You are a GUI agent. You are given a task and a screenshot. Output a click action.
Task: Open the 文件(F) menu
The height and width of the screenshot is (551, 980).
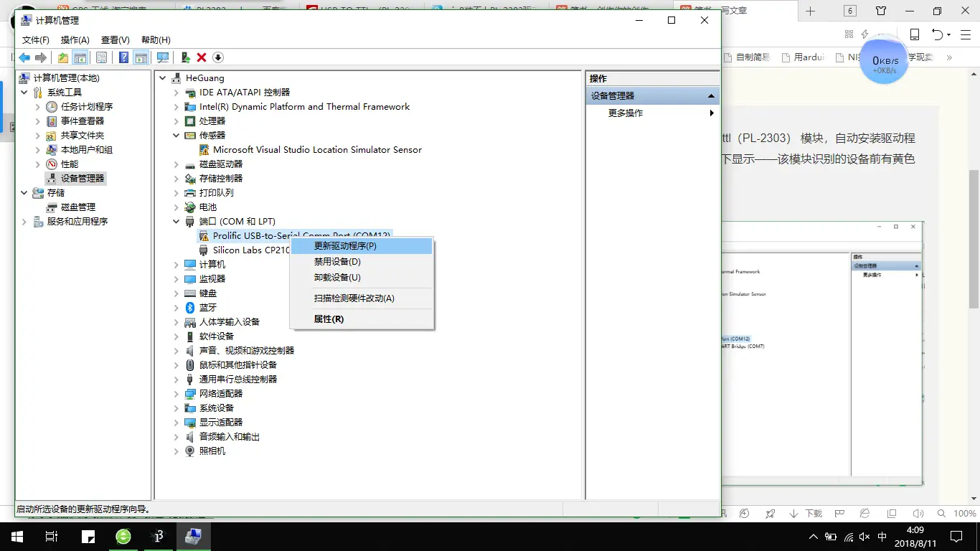click(36, 40)
